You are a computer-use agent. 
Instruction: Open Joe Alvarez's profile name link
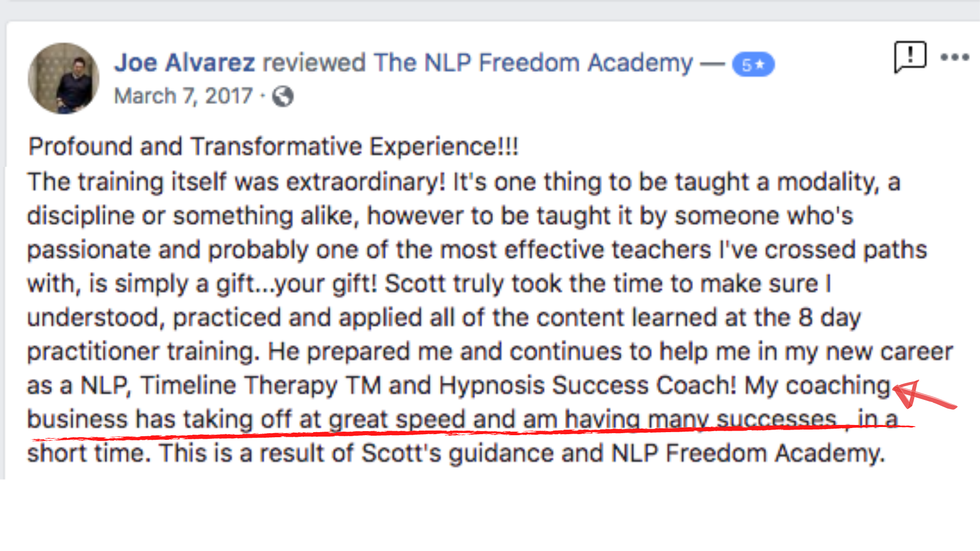pyautogui.click(x=184, y=63)
